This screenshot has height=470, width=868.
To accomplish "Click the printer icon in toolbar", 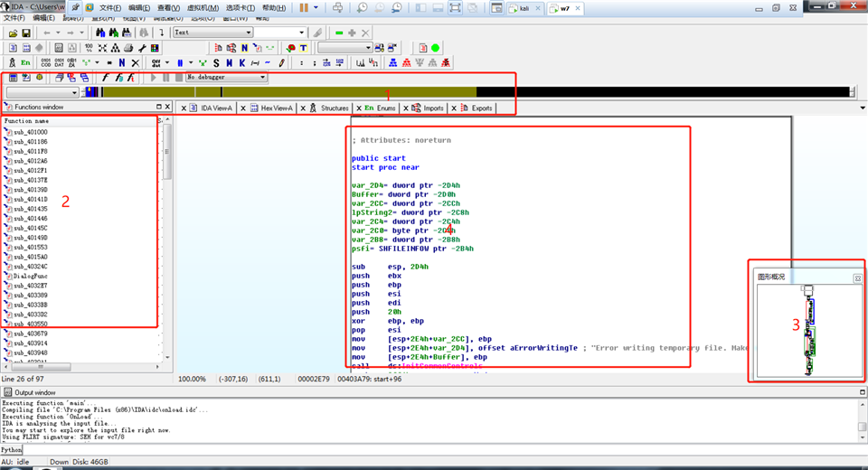I will (128, 48).
